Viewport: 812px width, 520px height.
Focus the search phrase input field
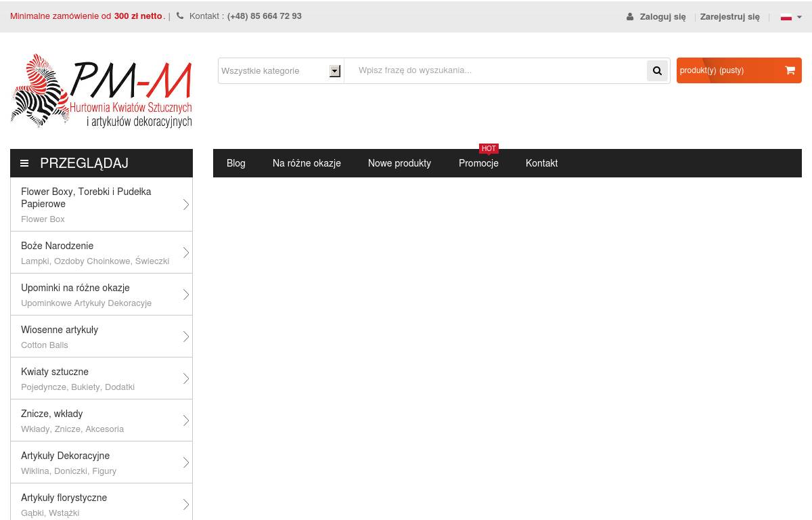point(494,70)
